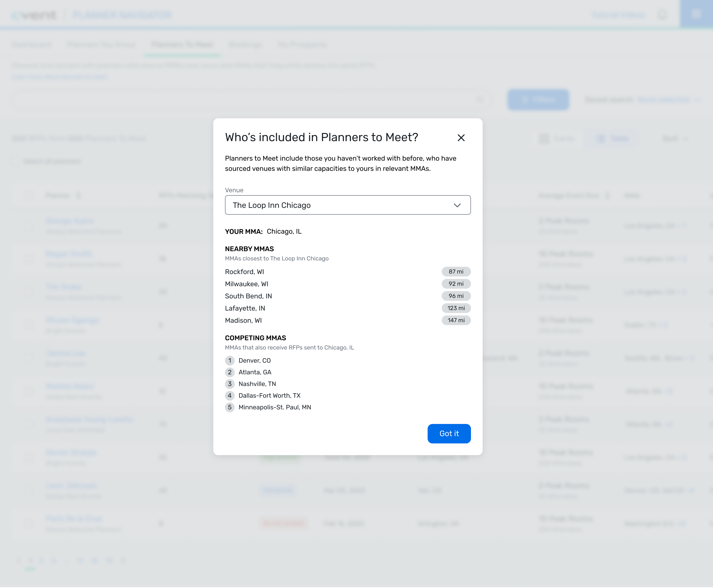This screenshot has height=588, width=713.
Task: Click the 123 mi distance badge
Action: (x=456, y=308)
